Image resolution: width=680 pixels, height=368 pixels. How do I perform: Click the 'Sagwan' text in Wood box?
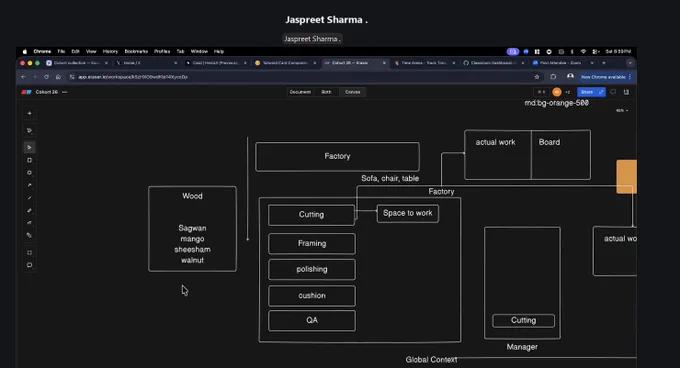click(193, 228)
